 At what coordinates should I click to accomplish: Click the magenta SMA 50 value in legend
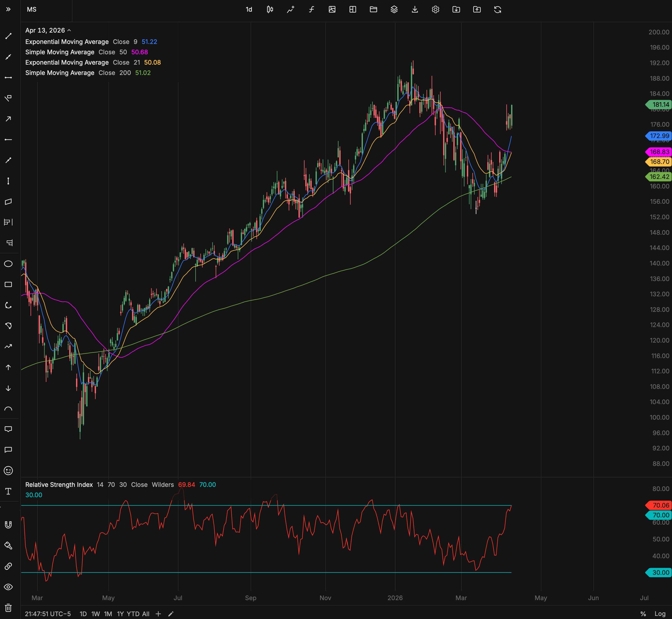(140, 52)
